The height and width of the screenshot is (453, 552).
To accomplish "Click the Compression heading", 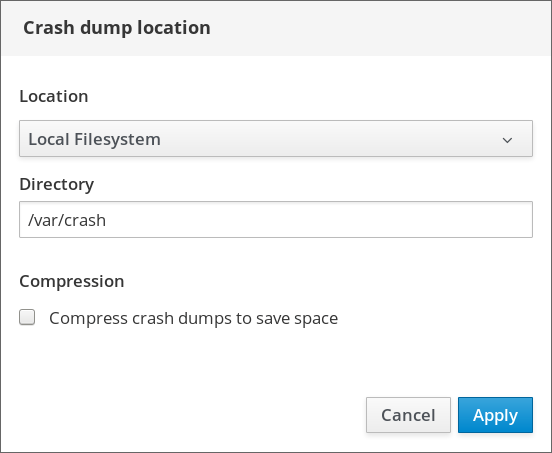I will click(72, 281).
